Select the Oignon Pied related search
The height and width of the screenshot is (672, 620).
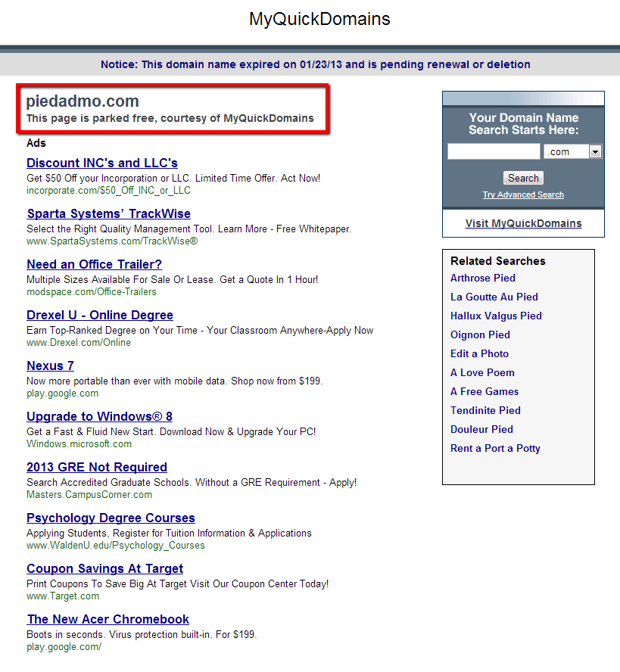pos(480,334)
